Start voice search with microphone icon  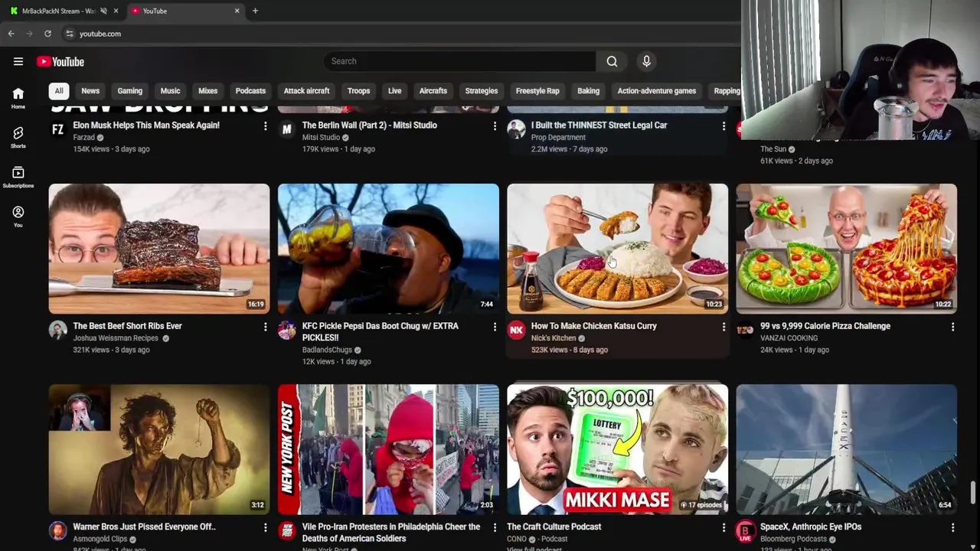click(646, 61)
